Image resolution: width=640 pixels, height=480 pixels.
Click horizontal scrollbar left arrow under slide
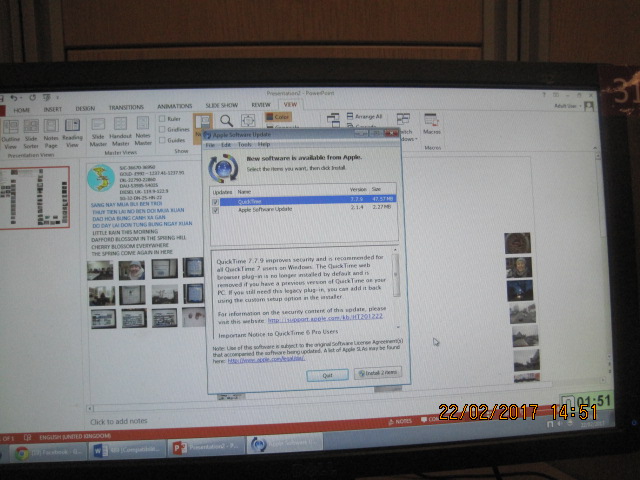[91, 408]
